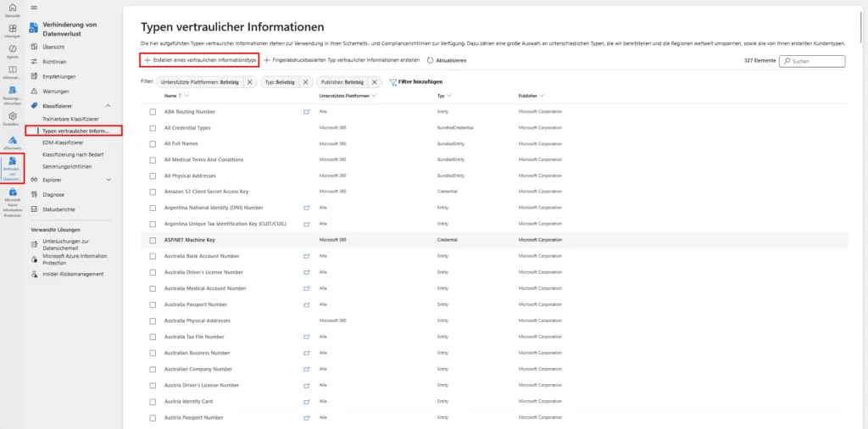This screenshot has width=868, height=429.
Task: Click Erstellen eines vertraulichen Informationstyps
Action: [x=200, y=61]
